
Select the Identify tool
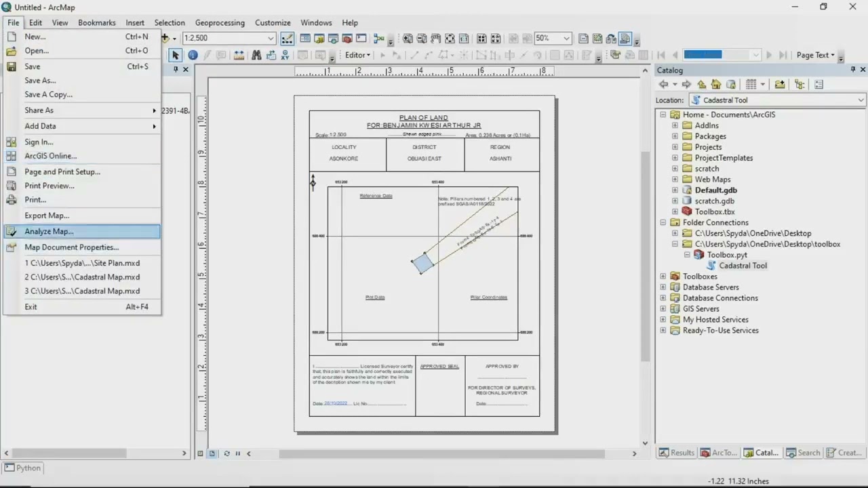(193, 55)
